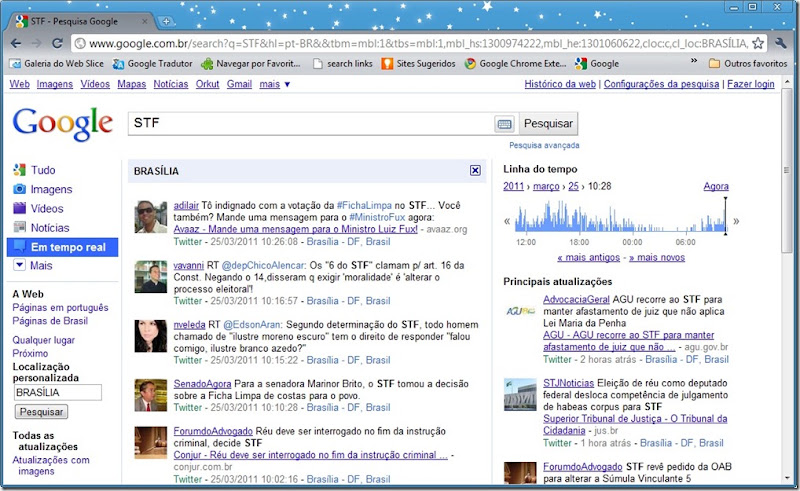
Task: Close the BRASÍLIA location filter box
Action: [475, 170]
